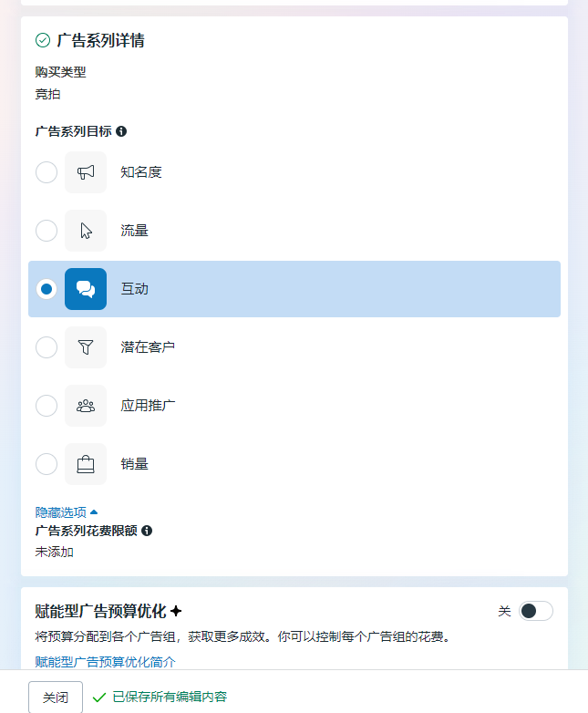Click the chat bubbles icon for 互动

point(86,289)
